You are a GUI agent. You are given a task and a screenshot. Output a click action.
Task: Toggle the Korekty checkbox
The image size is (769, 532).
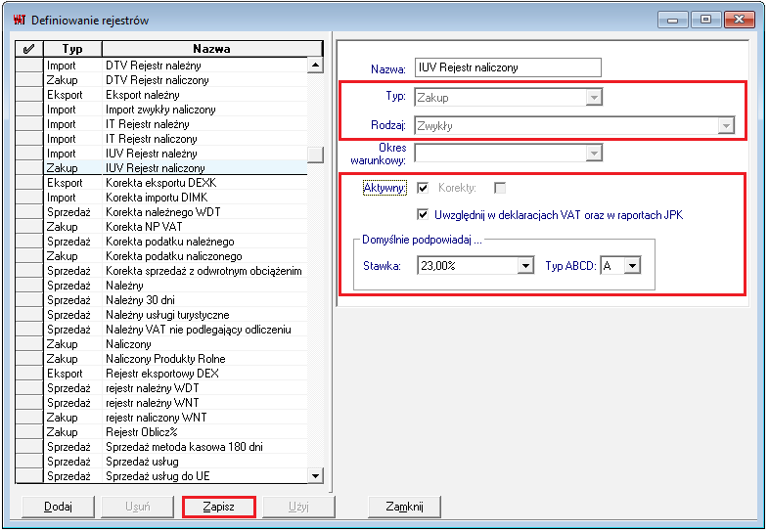(x=500, y=188)
